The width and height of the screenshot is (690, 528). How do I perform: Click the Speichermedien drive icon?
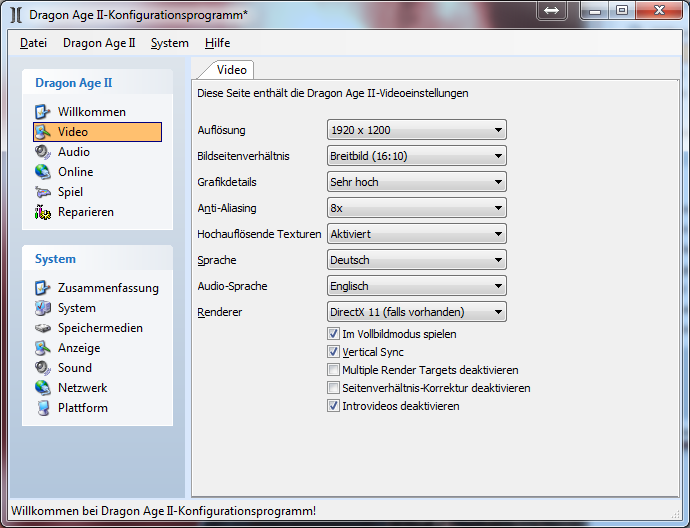point(43,328)
